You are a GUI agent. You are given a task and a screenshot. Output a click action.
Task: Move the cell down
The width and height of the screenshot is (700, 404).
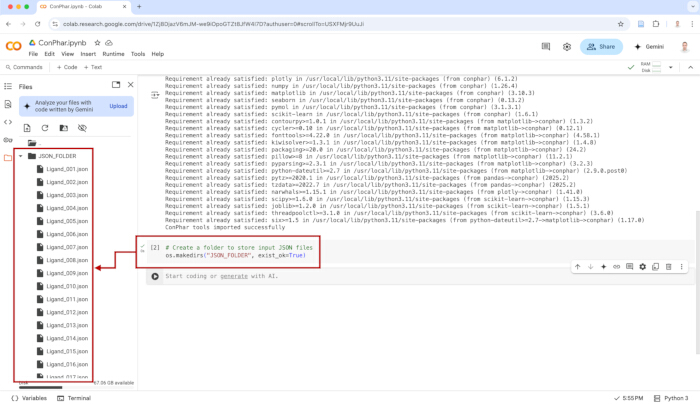pyautogui.click(x=590, y=267)
